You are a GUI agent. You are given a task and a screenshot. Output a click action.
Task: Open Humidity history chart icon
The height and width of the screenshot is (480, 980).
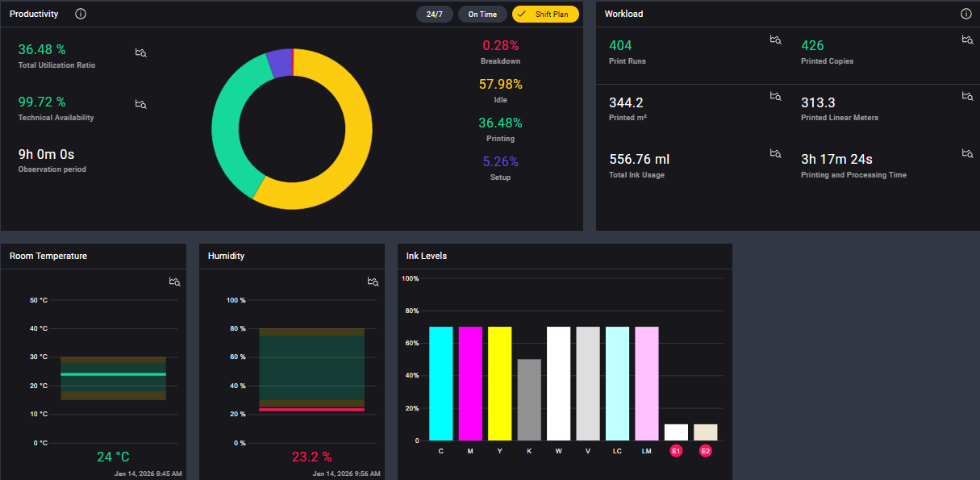tap(373, 282)
